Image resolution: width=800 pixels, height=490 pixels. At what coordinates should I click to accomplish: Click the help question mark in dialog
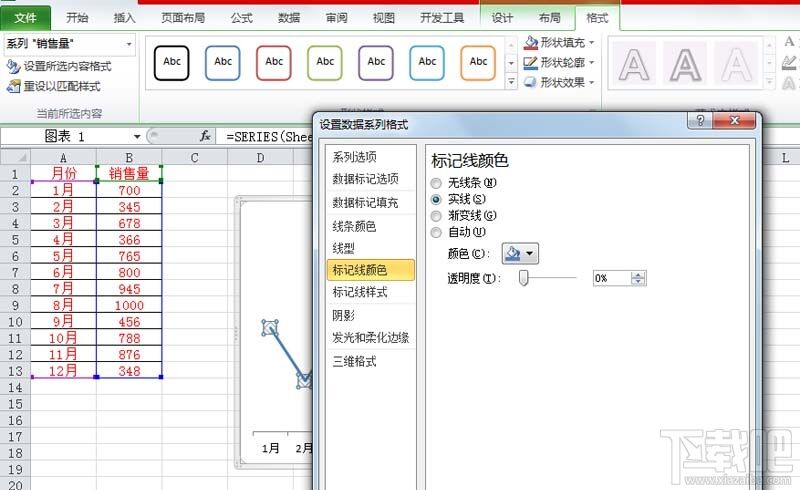point(700,121)
